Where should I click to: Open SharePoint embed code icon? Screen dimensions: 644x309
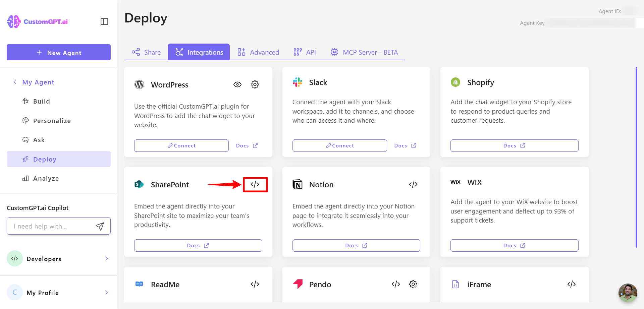point(255,184)
